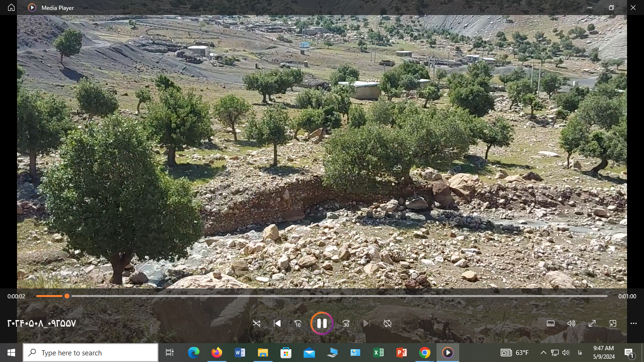Viewport: 644px width, 362px height.
Task: Click total duration 0:01:00
Action: (627, 296)
